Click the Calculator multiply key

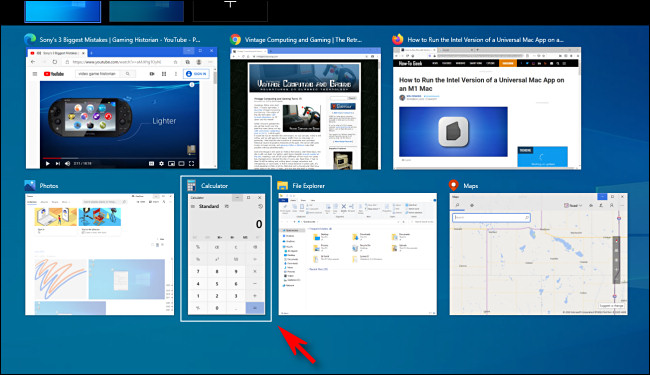(255, 271)
